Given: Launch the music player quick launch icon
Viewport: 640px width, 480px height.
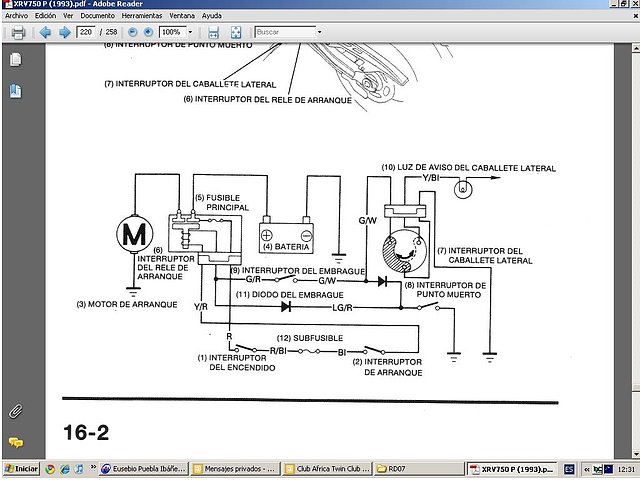Looking at the screenshot, I should click(80, 469).
